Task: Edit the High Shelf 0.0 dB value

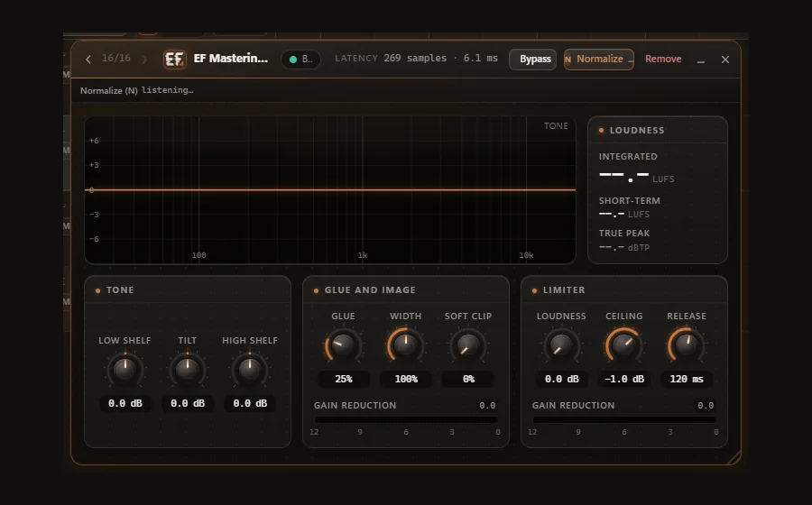Action: (250, 403)
